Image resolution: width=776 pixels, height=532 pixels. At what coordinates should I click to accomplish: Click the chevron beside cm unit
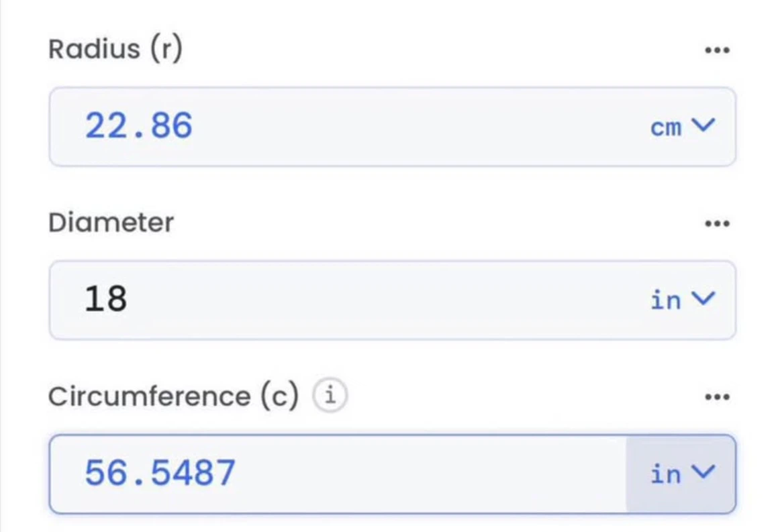(704, 125)
